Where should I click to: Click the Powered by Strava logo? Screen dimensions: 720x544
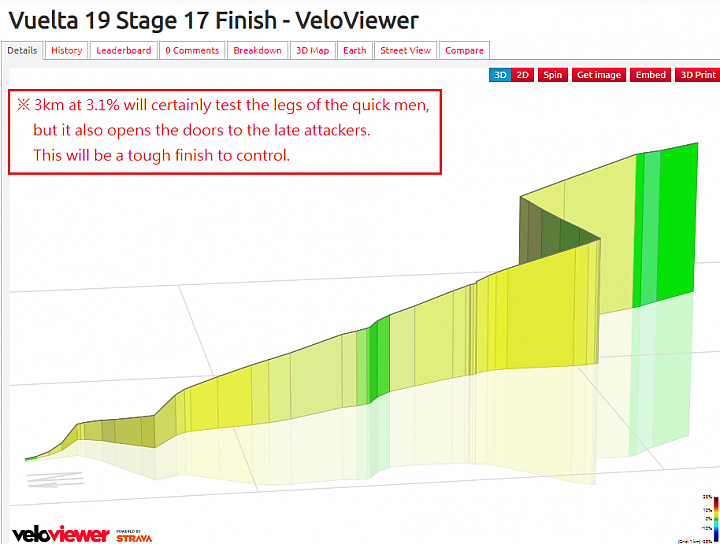coord(134,536)
